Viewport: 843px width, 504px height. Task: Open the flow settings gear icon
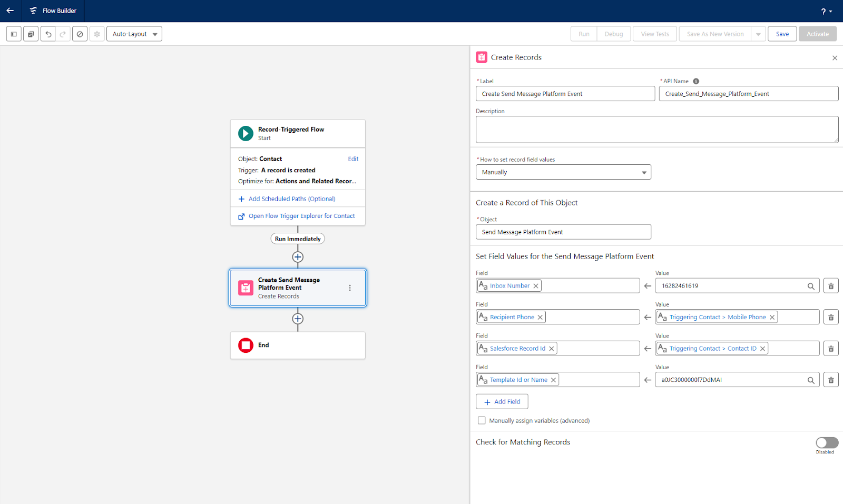click(97, 34)
